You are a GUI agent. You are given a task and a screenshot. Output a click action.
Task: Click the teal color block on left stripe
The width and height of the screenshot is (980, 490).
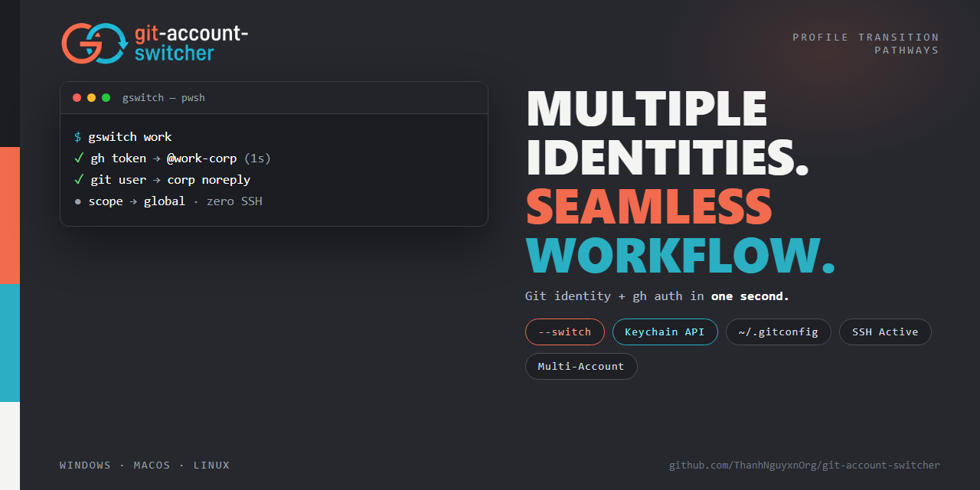click(x=10, y=343)
